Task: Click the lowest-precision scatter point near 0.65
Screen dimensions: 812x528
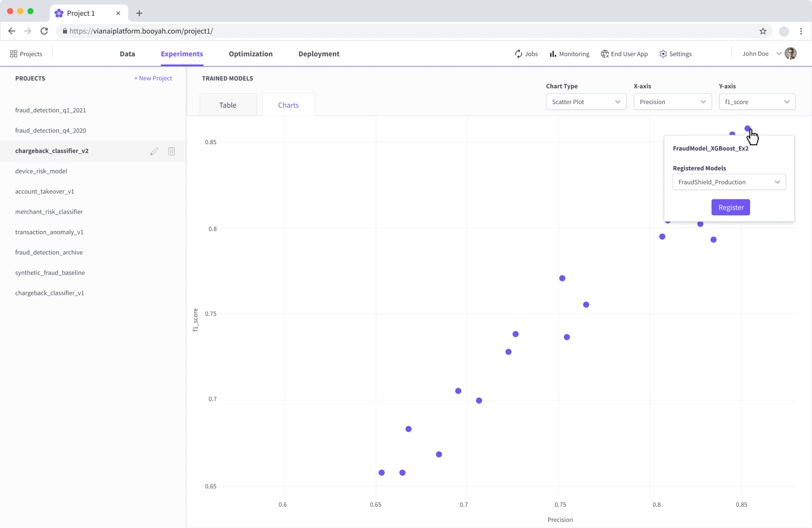Action: point(382,473)
